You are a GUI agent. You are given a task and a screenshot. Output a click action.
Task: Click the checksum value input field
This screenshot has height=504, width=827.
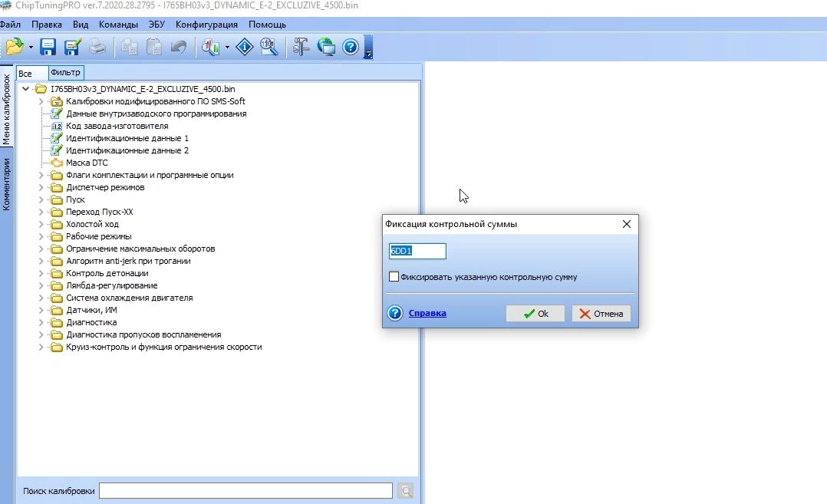(x=417, y=251)
